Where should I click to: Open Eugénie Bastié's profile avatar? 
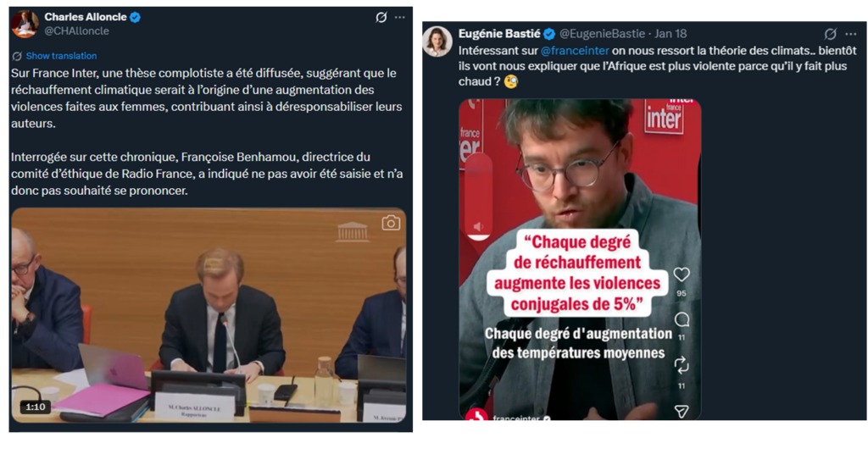pos(437,41)
